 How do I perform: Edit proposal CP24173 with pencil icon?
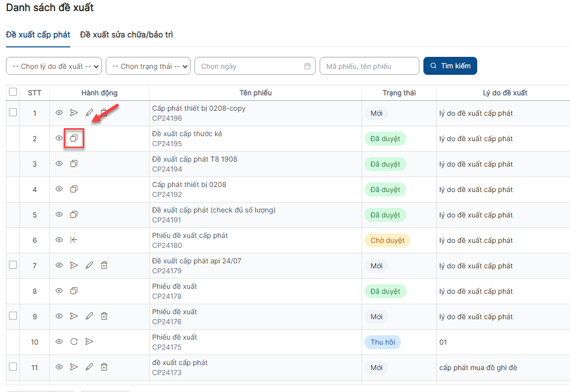[89, 367]
